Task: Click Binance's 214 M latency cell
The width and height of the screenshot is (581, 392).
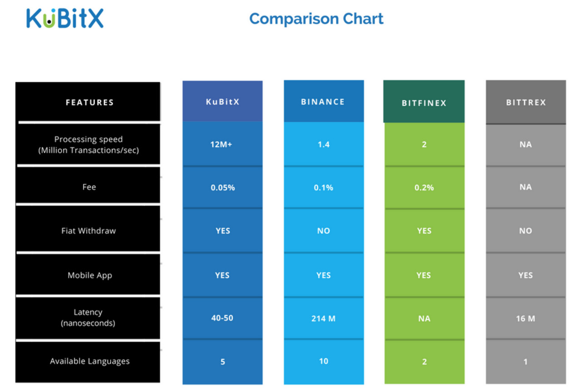Action: 323,318
